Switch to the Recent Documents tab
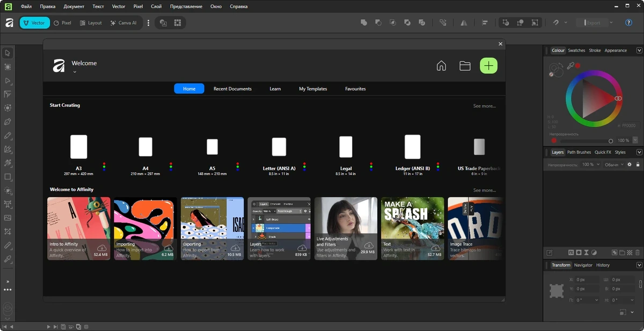The width and height of the screenshot is (644, 331). coord(232,89)
